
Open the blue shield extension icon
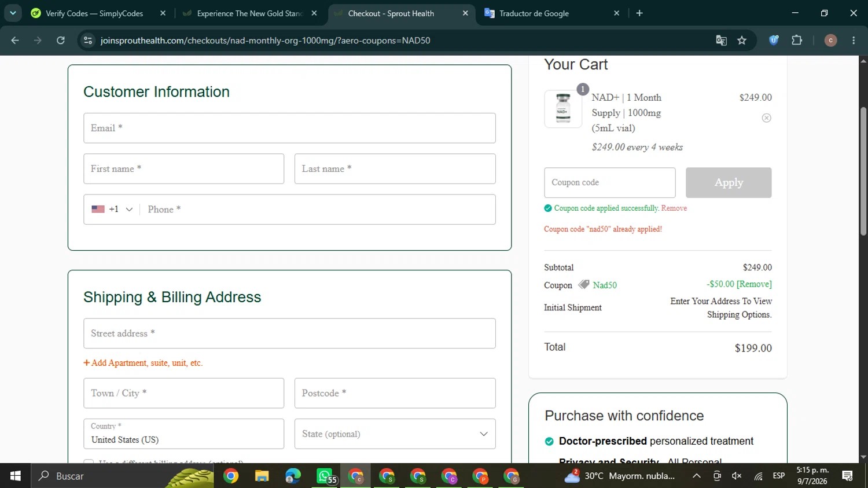coord(774,41)
